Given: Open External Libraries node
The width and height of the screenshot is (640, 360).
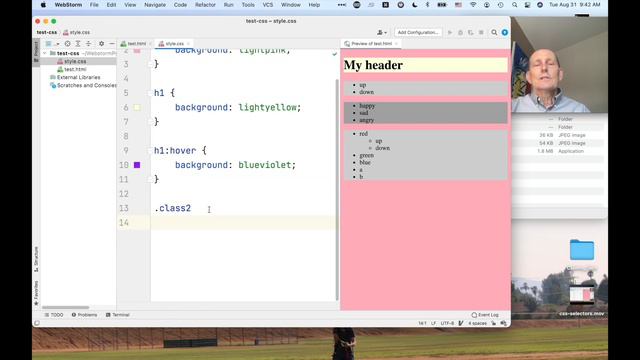Looking at the screenshot, I should tap(75, 77).
